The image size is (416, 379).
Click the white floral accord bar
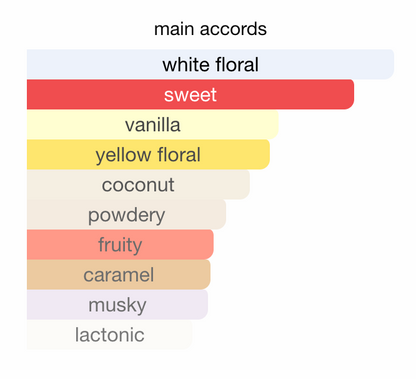(210, 64)
